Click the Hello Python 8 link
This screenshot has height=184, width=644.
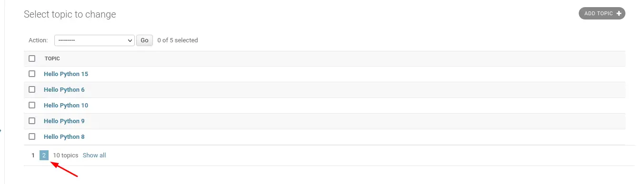click(64, 136)
